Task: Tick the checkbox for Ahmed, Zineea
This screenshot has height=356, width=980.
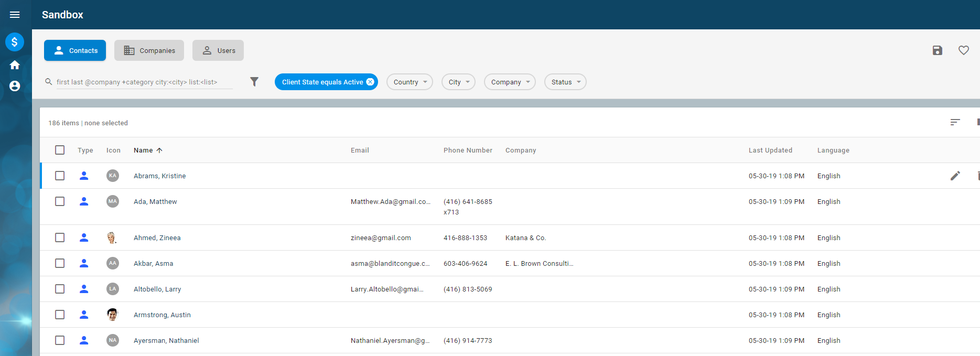Action: tap(60, 238)
